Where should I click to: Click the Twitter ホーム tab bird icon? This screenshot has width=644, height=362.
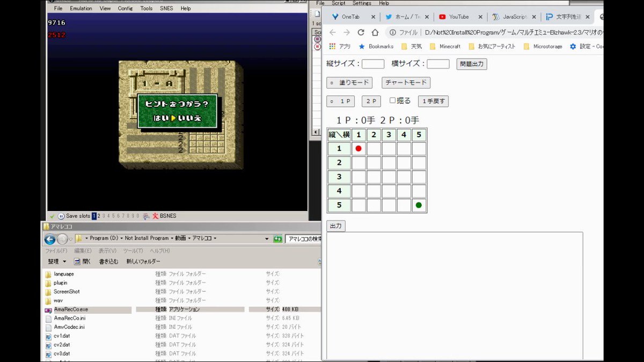pyautogui.click(x=389, y=17)
